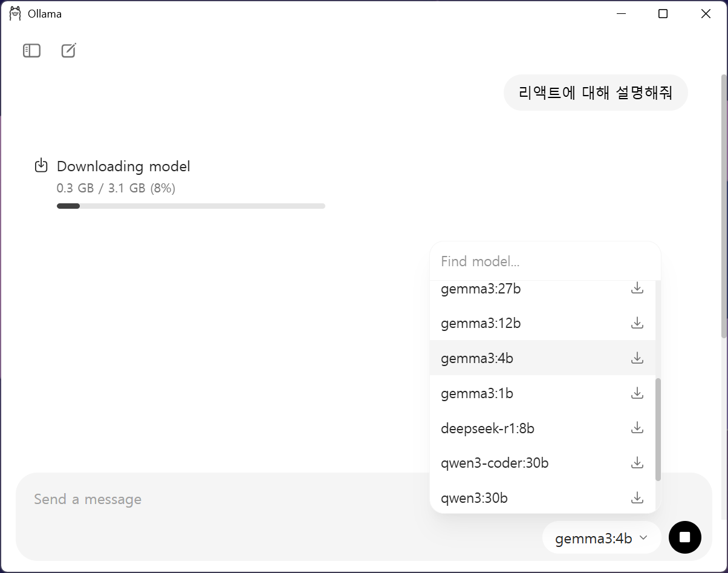
Task: Click the Find model search field
Action: point(544,261)
